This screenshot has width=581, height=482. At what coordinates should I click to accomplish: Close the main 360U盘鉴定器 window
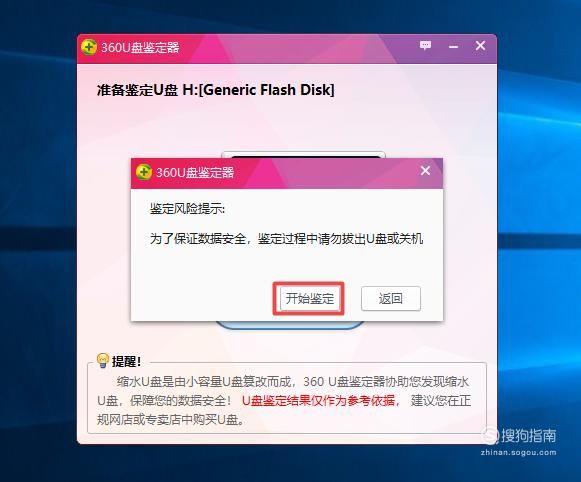(480, 46)
